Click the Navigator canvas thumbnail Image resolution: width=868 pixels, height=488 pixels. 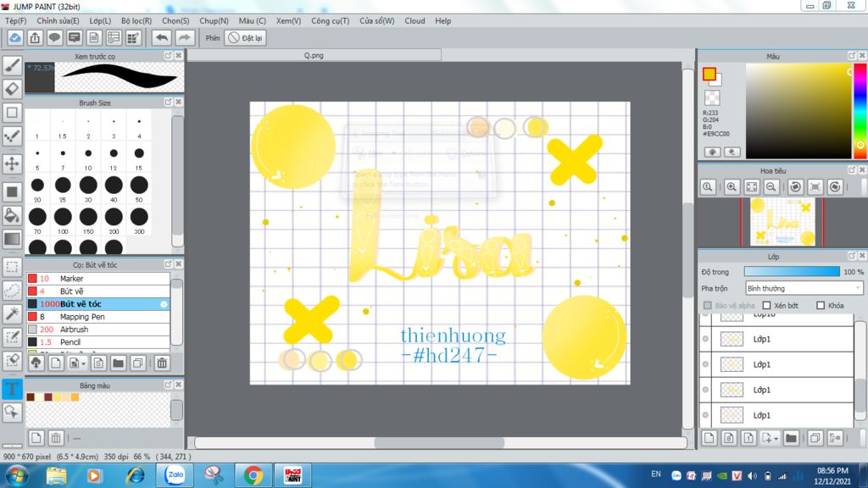click(x=782, y=222)
